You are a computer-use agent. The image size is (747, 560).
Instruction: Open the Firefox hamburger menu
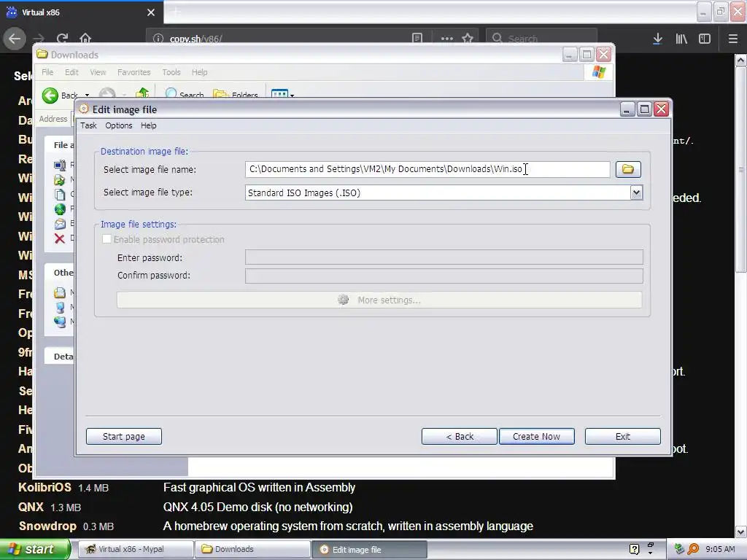point(733,39)
